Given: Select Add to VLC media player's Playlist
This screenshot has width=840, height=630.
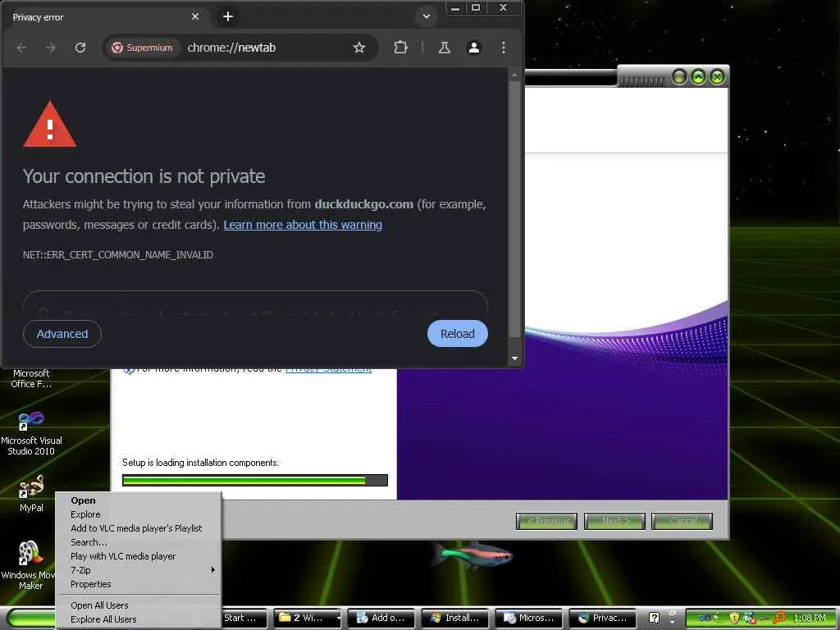Looking at the screenshot, I should pyautogui.click(x=138, y=528).
